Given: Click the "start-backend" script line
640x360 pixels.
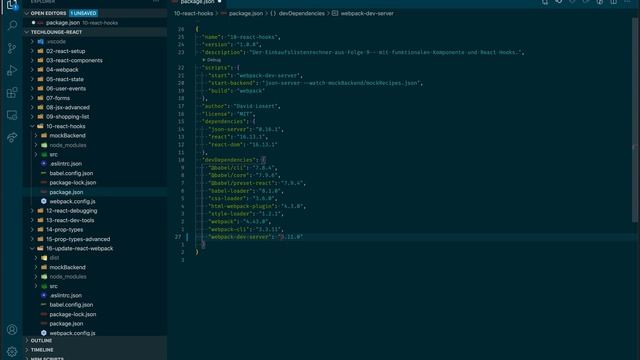Looking at the screenshot, I should (x=316, y=83).
